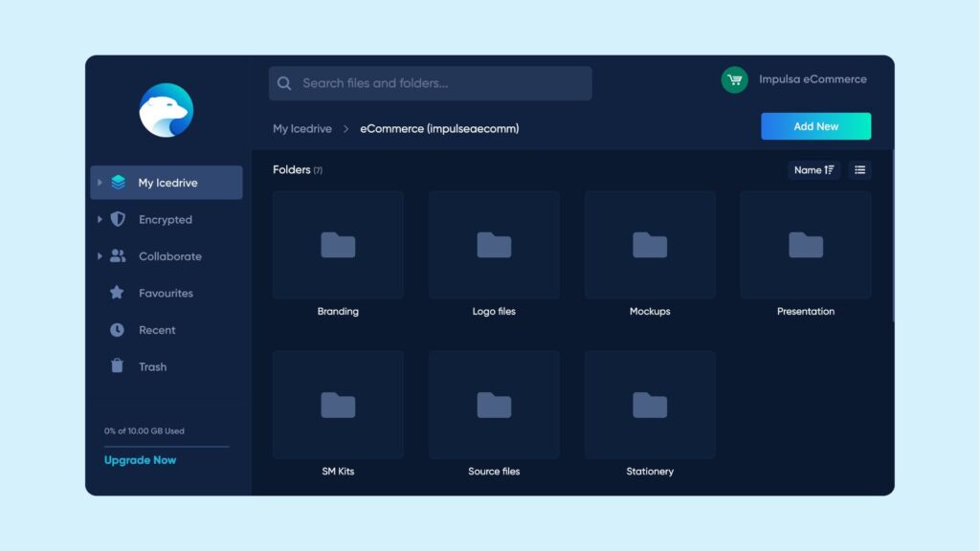Click the green shopping cart avatar
The height and width of the screenshot is (551, 980).
734,79
